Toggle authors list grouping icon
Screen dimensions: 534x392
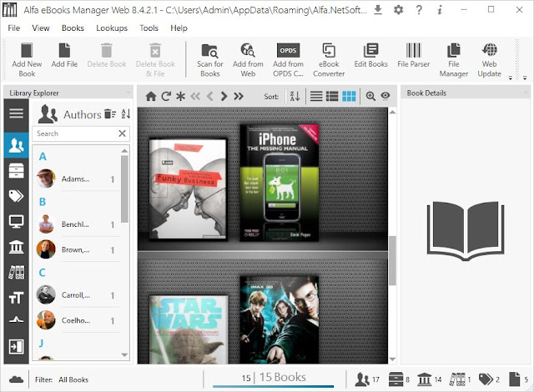pyautogui.click(x=110, y=113)
